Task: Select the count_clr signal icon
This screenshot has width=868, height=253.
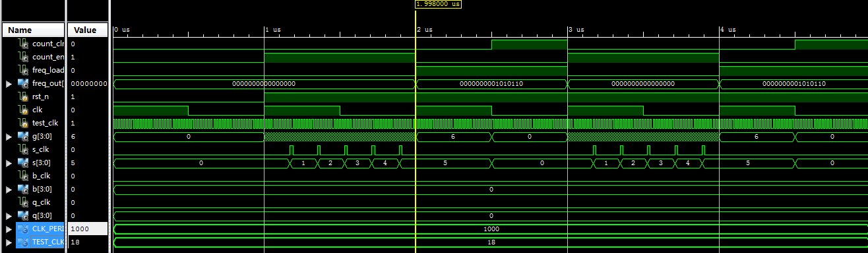Action: 22,44
